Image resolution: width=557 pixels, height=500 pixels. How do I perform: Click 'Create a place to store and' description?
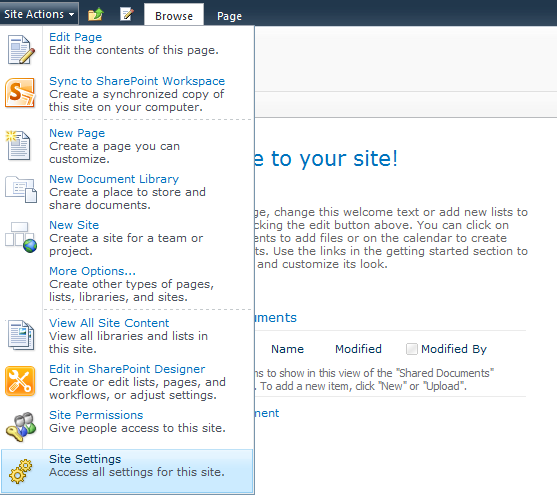(x=127, y=192)
